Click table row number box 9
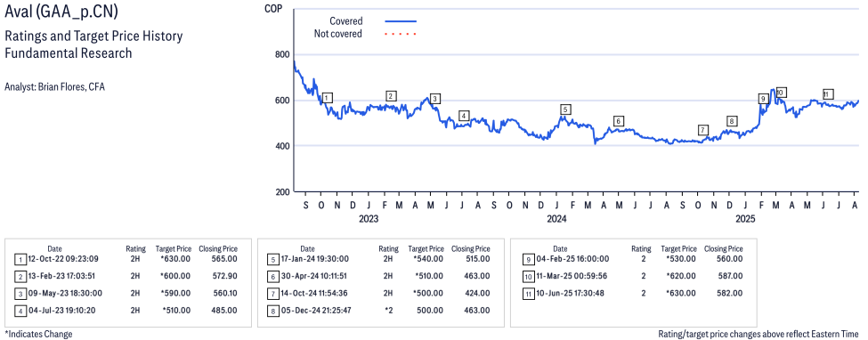Image resolution: width=868 pixels, height=340 pixels. click(x=528, y=259)
